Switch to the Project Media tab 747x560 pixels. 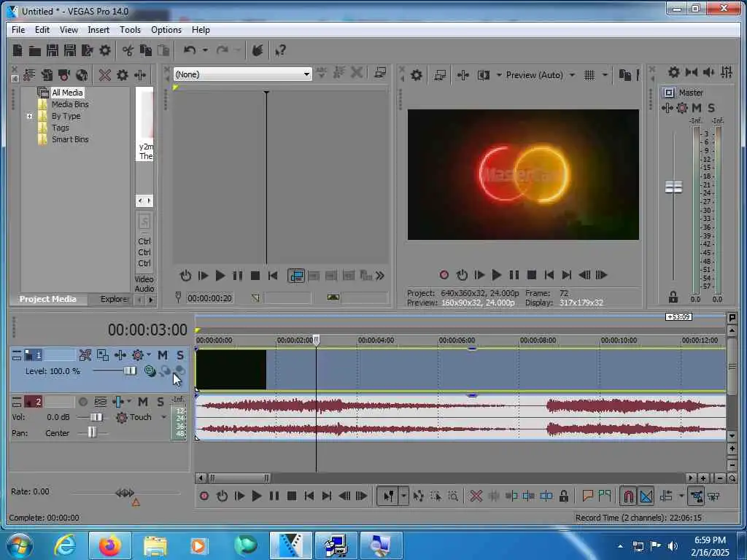(47, 299)
